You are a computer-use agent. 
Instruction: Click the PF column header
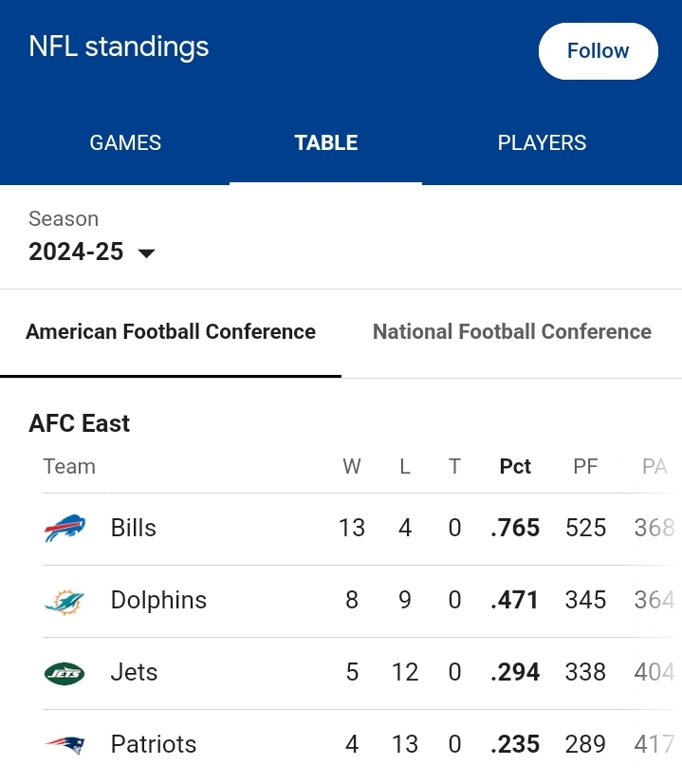tap(585, 466)
